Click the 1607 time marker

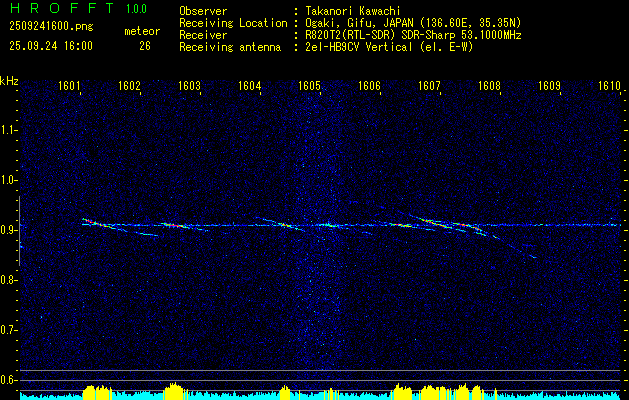pos(429,85)
